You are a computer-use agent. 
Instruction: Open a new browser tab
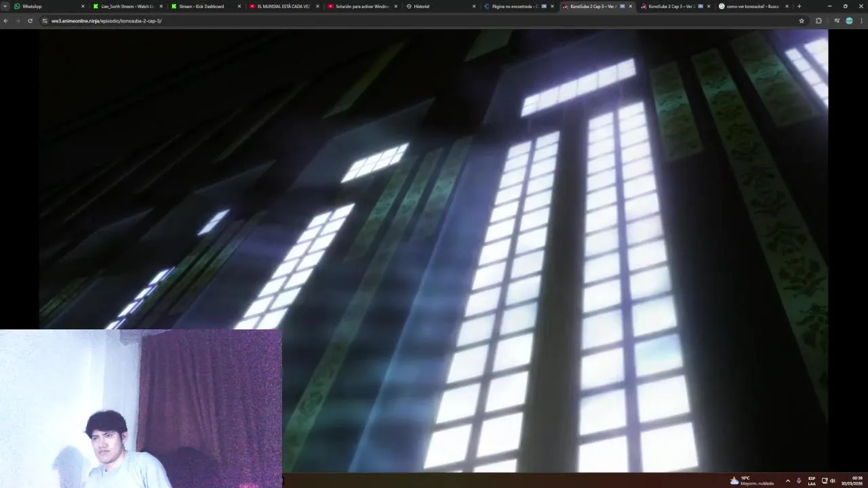(x=799, y=6)
